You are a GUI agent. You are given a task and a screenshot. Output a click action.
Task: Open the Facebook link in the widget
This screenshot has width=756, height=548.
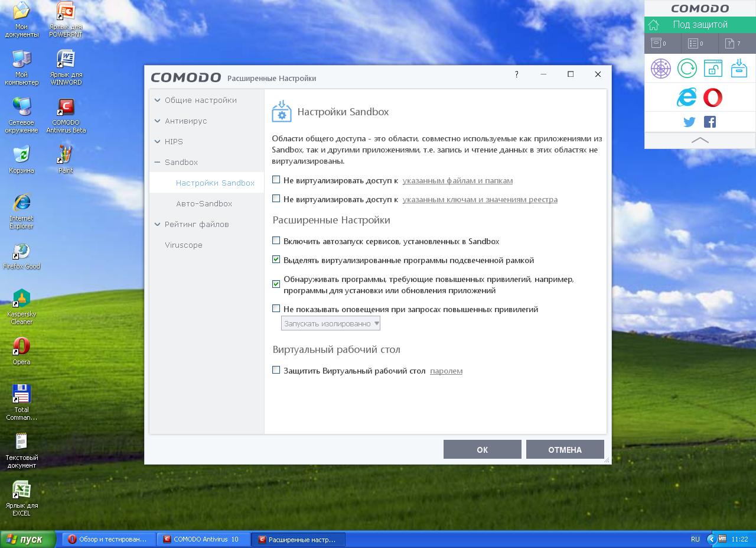click(x=710, y=122)
